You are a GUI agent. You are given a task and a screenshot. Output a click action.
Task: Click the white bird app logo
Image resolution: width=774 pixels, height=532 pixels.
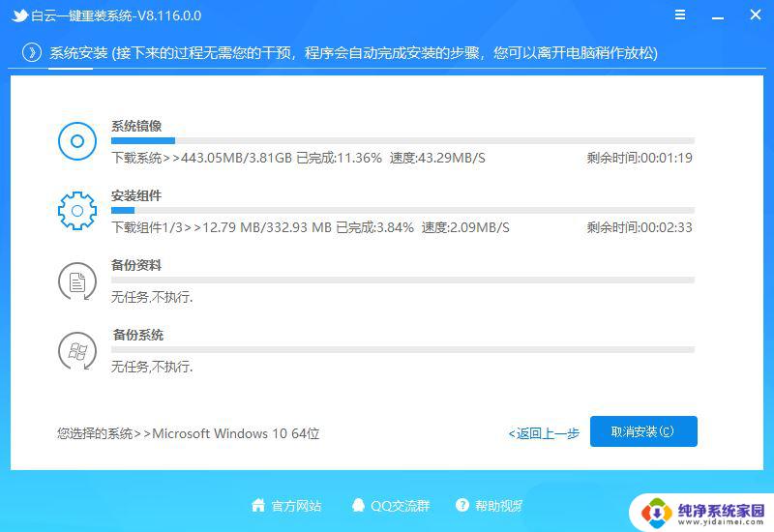(x=19, y=16)
